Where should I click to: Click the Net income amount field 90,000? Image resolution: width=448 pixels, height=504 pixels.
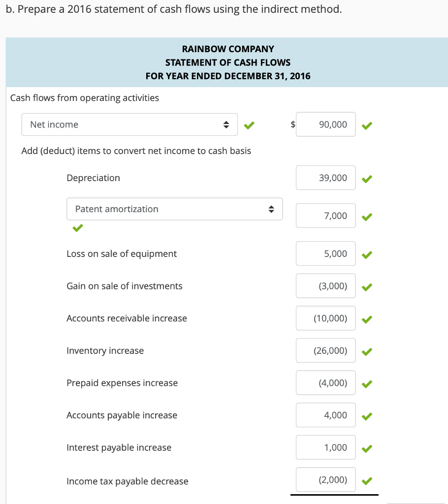coord(326,125)
